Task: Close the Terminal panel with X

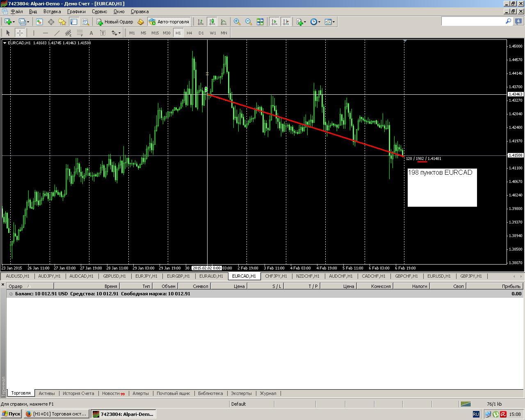Action: tap(3, 284)
